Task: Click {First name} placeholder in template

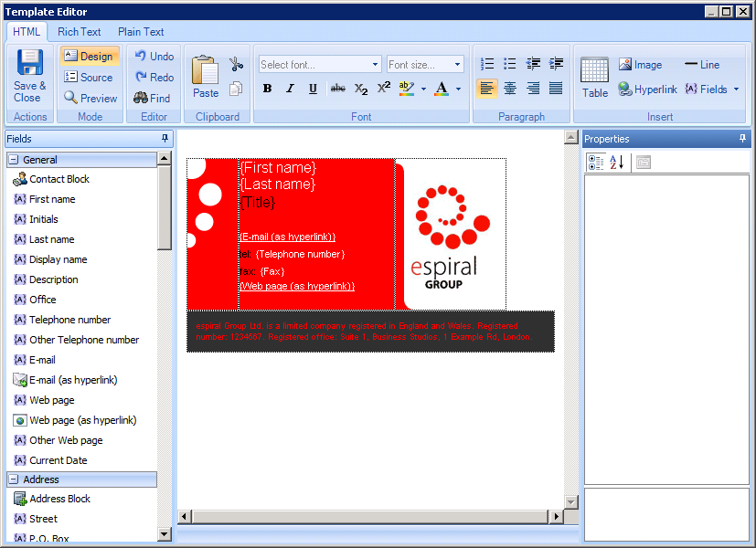Action: click(x=278, y=167)
